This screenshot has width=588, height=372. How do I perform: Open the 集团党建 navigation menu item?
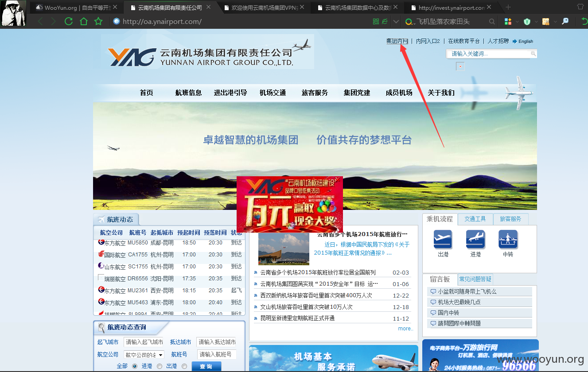(357, 93)
